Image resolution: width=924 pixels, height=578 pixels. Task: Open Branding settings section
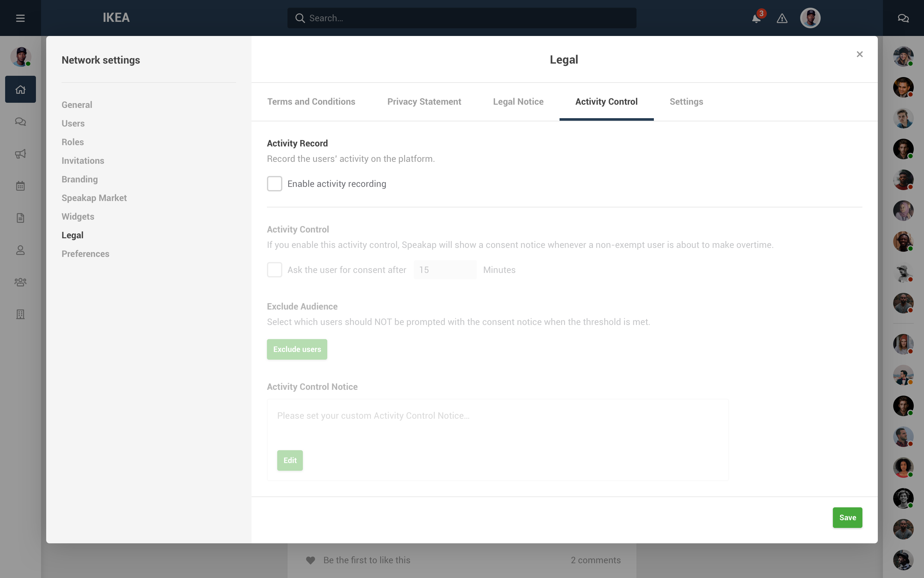[x=80, y=179]
